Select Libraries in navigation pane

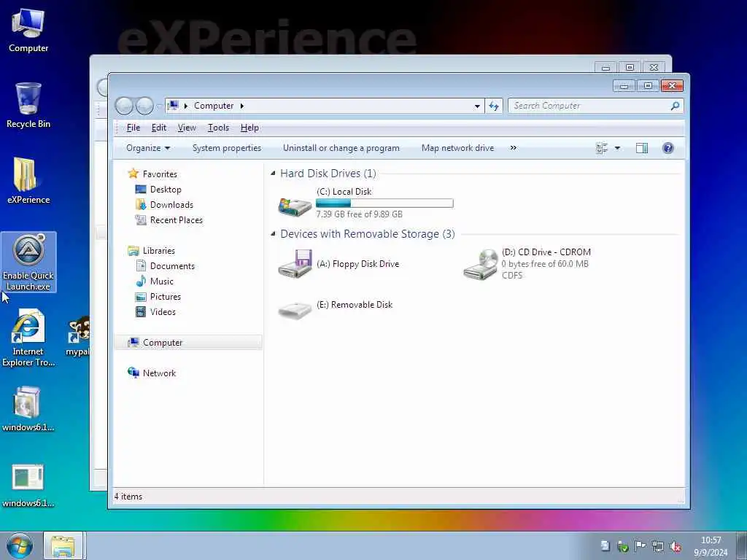[x=152, y=251]
